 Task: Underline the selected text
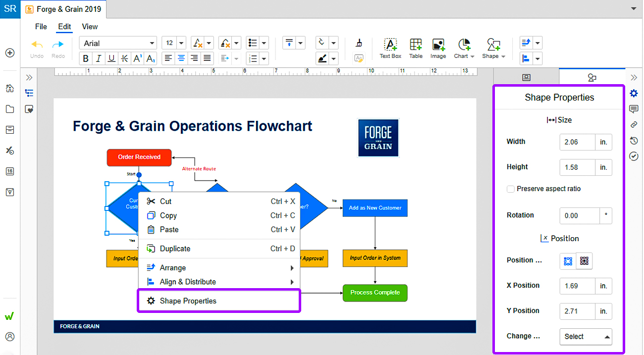111,58
